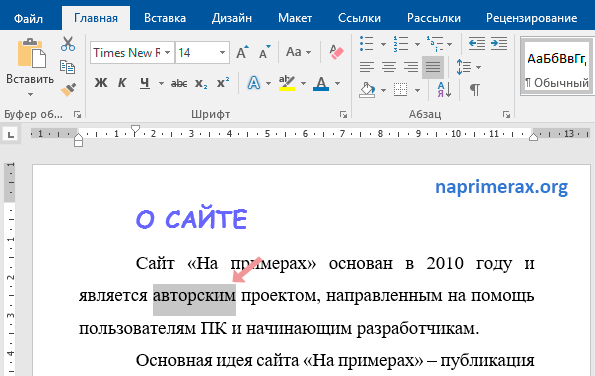Viewport: 595px width, 376px height.
Task: Switch to the Рецензирование tab
Action: pyautogui.click(x=532, y=18)
